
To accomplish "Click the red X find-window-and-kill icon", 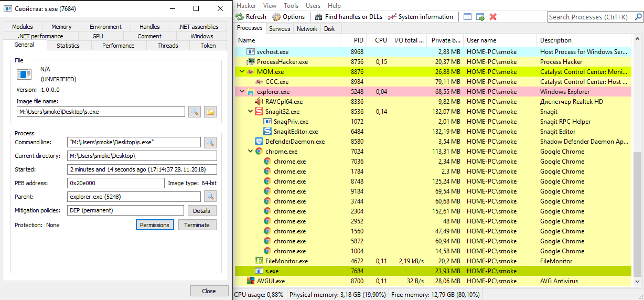I will pos(493,17).
